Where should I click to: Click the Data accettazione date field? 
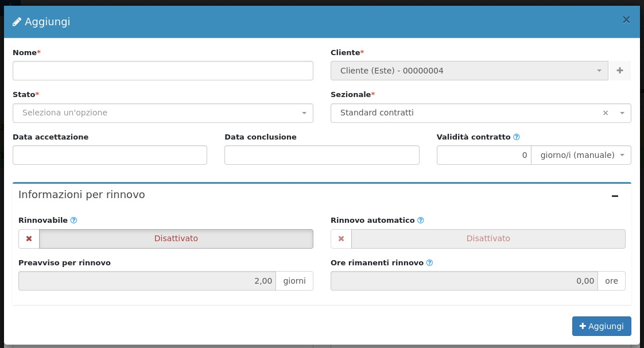110,155
